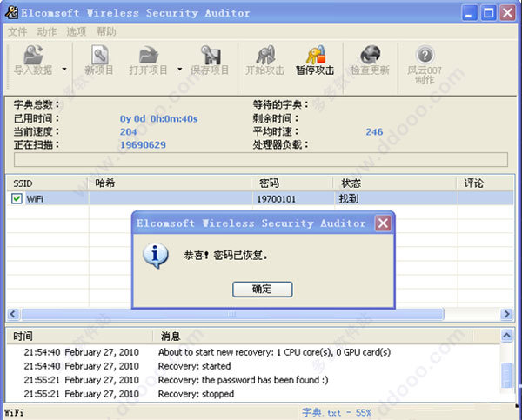Click the 消息 log column header

[312, 337]
